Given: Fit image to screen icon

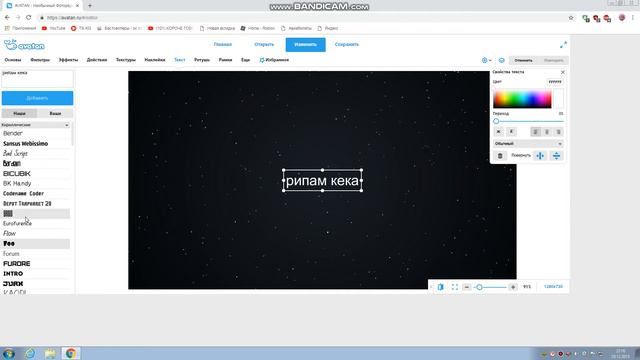Looking at the screenshot, I should point(455,287).
